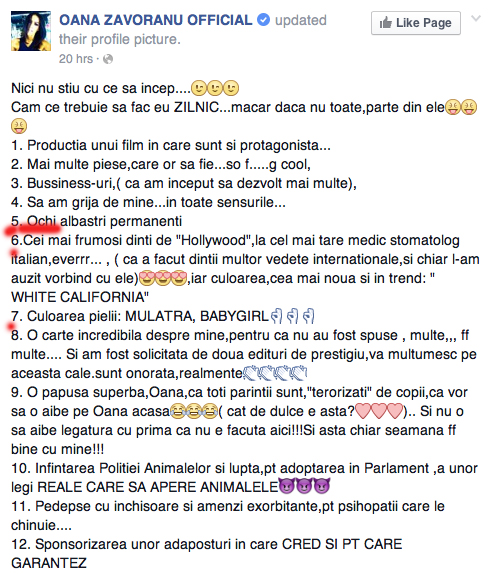
Task: Open the post options chevron menu
Action: point(476,18)
